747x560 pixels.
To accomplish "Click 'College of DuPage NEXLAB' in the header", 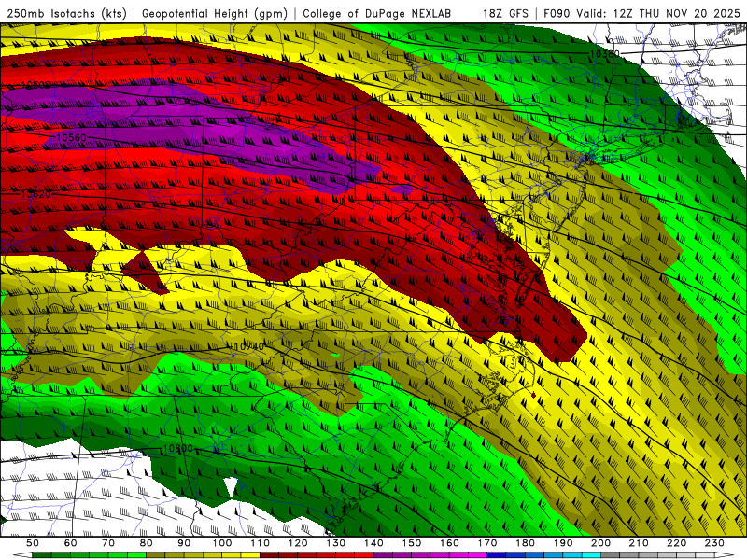I will tap(377, 14).
